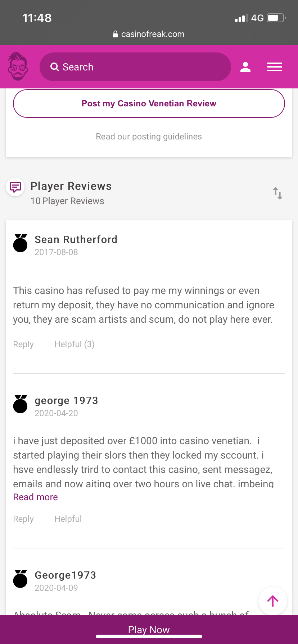Viewport: 298px width, 644px height.
Task: Tap the Player Reviews speech bubble icon
Action: (x=15, y=187)
